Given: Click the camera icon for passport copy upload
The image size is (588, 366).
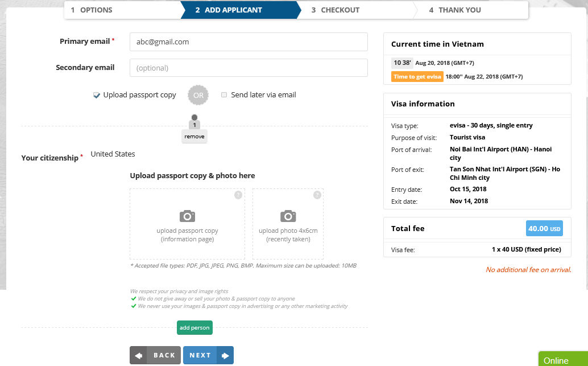Looking at the screenshot, I should point(187,216).
